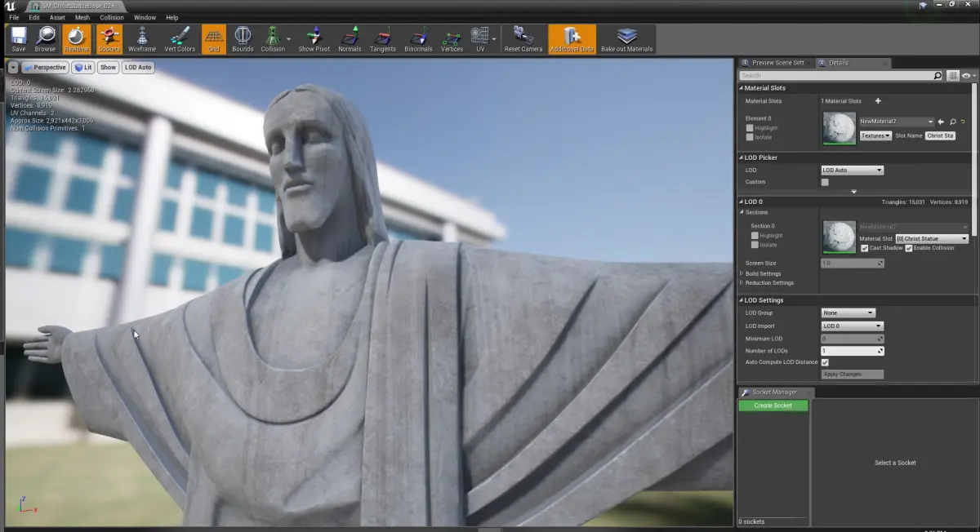
Task: Click the Number of LODs field
Action: coord(852,351)
